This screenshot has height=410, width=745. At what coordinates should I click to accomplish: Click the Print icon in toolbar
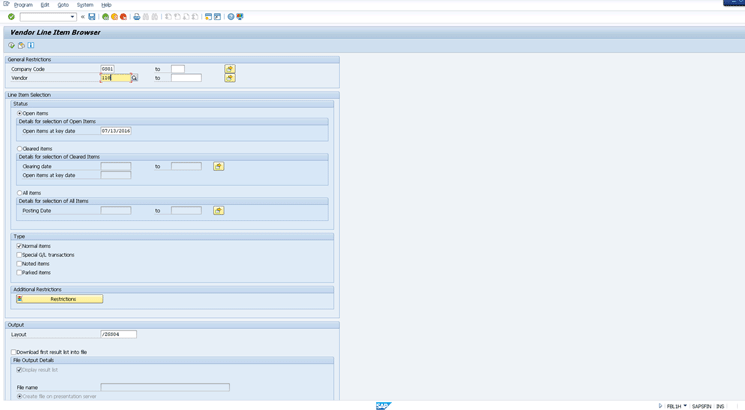coord(137,17)
